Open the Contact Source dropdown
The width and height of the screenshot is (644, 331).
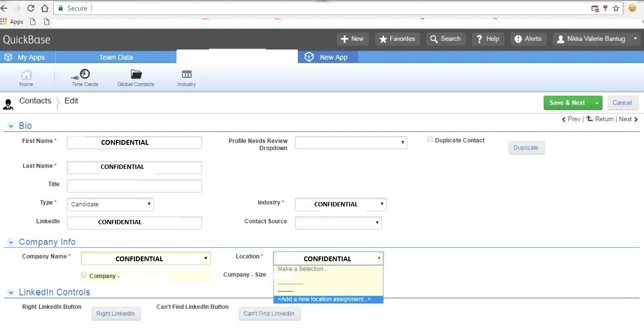[338, 223]
